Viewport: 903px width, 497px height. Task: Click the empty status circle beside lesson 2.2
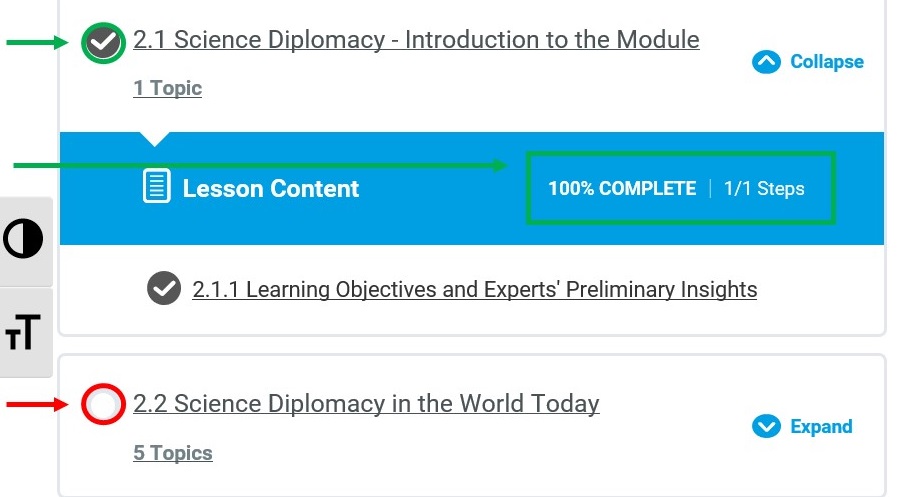(x=103, y=404)
